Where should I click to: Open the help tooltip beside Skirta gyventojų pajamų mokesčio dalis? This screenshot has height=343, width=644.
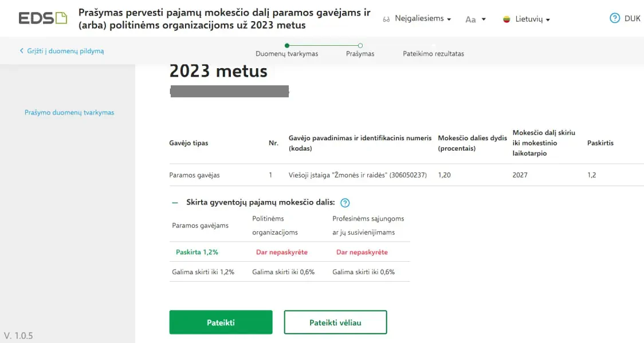[x=345, y=203]
